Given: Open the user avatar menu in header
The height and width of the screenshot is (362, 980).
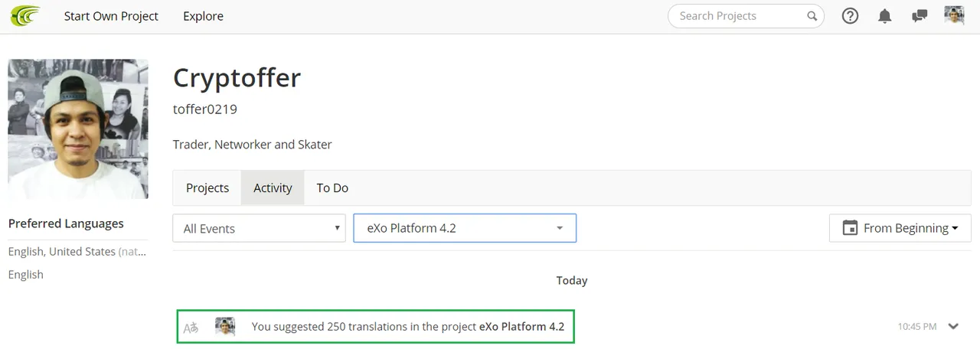Looking at the screenshot, I should [x=954, y=15].
